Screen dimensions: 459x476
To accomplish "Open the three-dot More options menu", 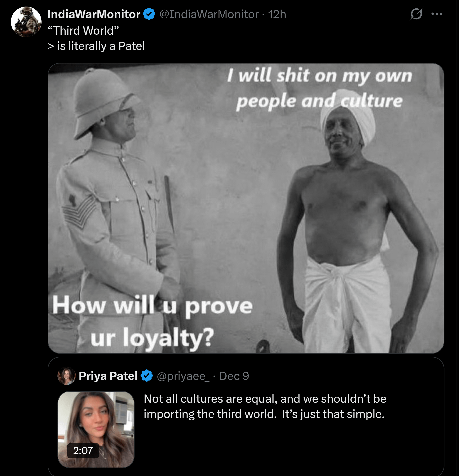I will [x=437, y=14].
